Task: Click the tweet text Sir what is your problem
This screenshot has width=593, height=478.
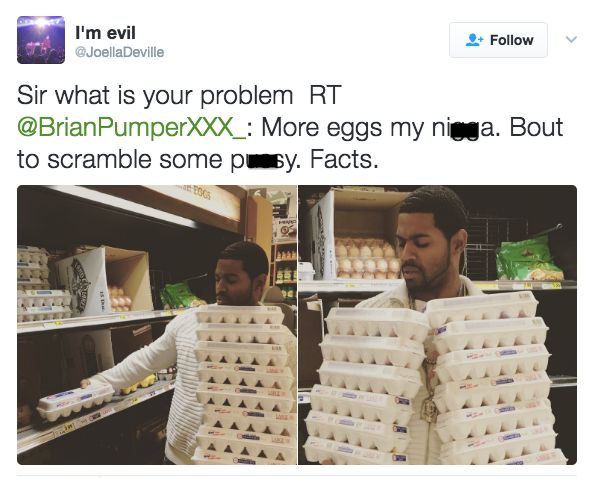Action: 155,95
